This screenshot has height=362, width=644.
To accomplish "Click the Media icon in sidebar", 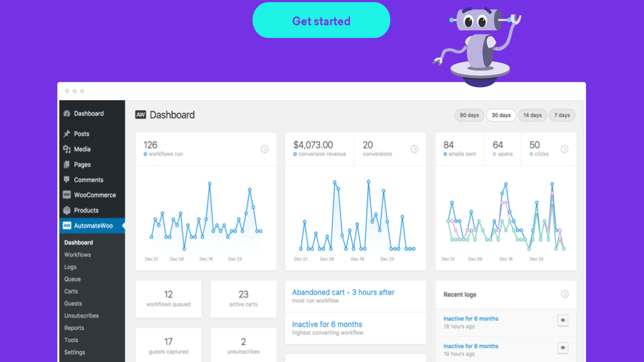I will pyautogui.click(x=67, y=149).
